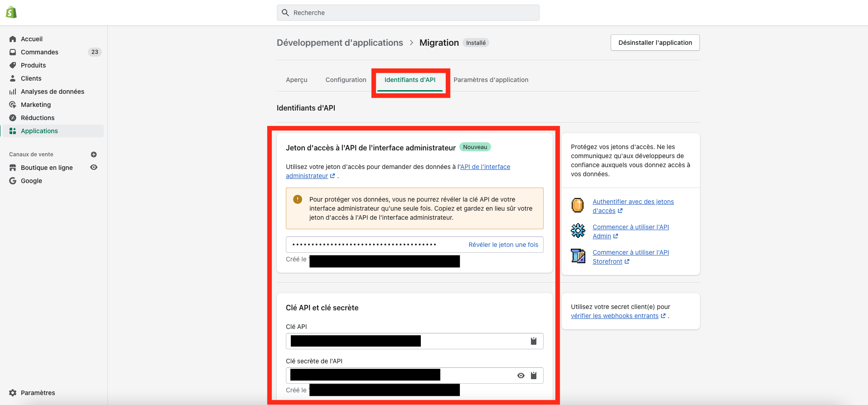Click the warning icon in the banner
The width and height of the screenshot is (868, 405).
pyautogui.click(x=298, y=199)
